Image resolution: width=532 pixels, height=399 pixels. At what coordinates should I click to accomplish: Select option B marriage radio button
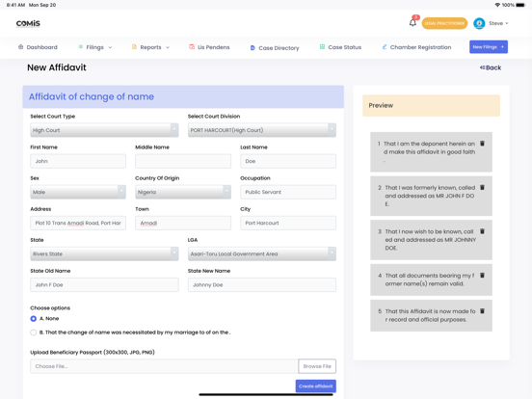coord(33,332)
